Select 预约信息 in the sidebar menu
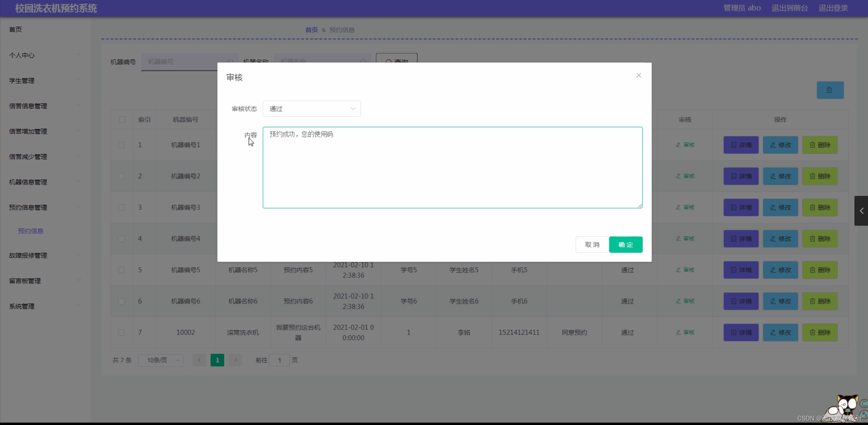Screen dimensions: 868x425 (30, 231)
